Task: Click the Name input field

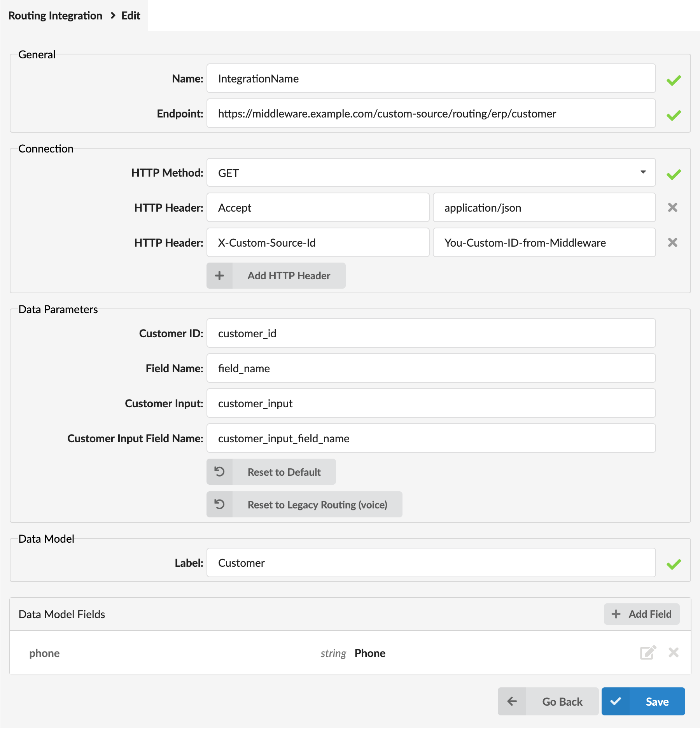Action: click(x=431, y=79)
